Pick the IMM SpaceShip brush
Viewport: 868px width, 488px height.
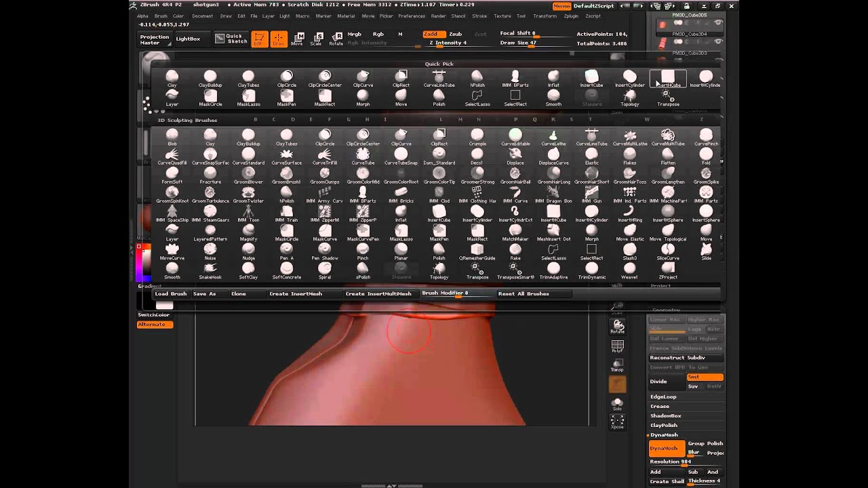click(x=172, y=213)
